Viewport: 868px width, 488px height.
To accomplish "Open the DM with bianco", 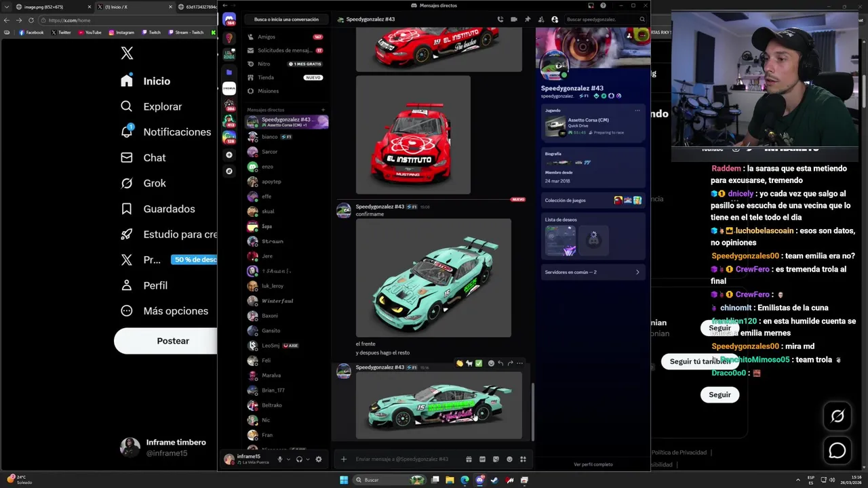I will 286,137.
